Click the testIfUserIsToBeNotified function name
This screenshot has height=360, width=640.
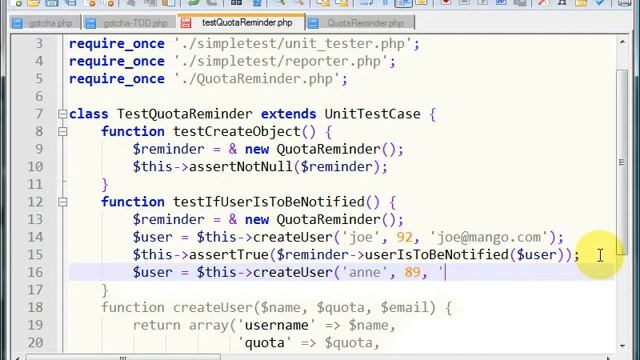pos(269,202)
